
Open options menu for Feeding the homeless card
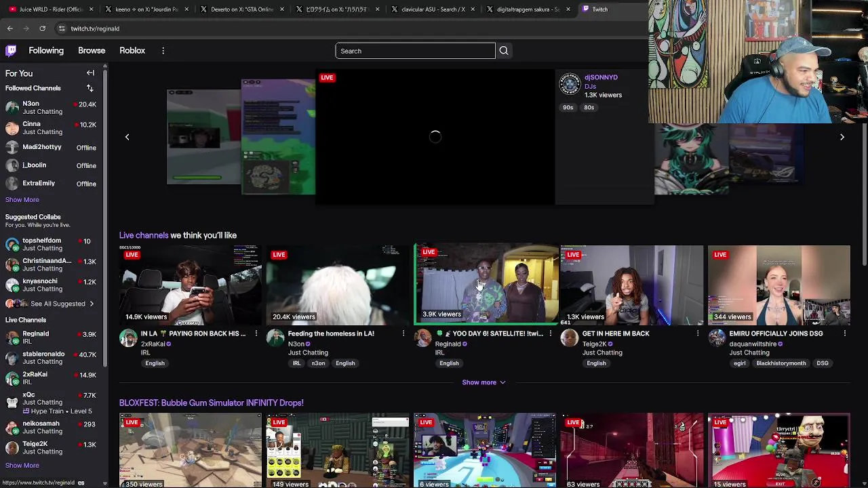point(403,333)
